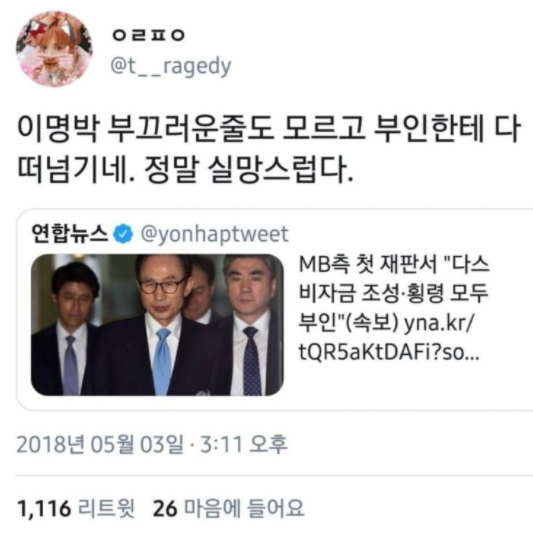533x533 pixels.
Task: Open the ㅇㄹㅍㅇ profile avatar picture
Action: click(x=54, y=49)
